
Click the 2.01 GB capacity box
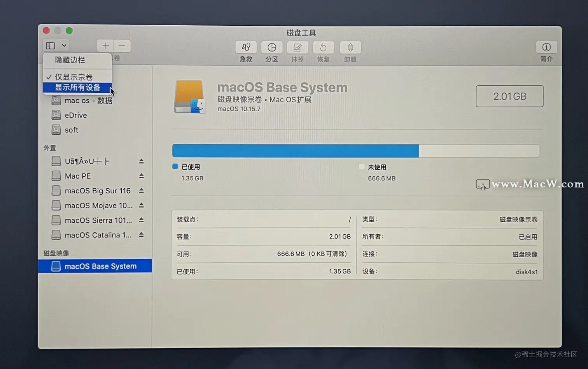pos(509,96)
